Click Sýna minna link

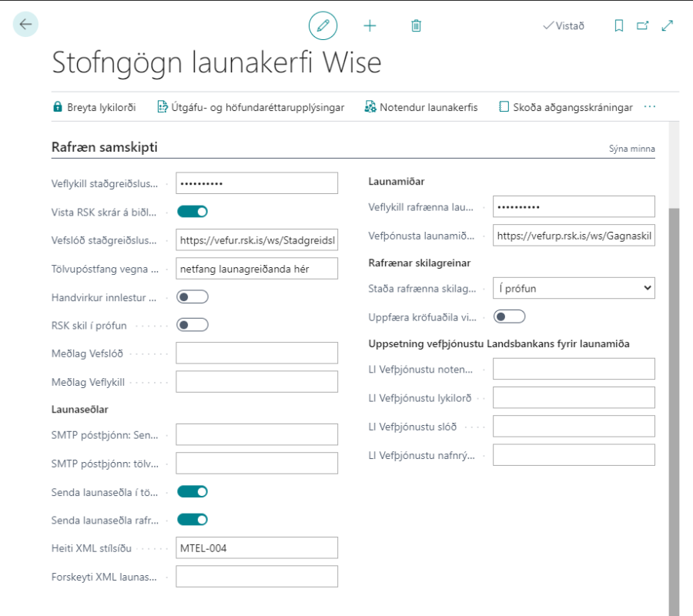631,149
